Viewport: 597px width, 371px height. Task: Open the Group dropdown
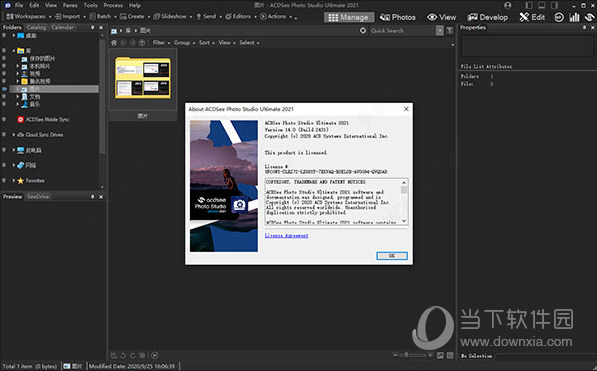(x=184, y=43)
